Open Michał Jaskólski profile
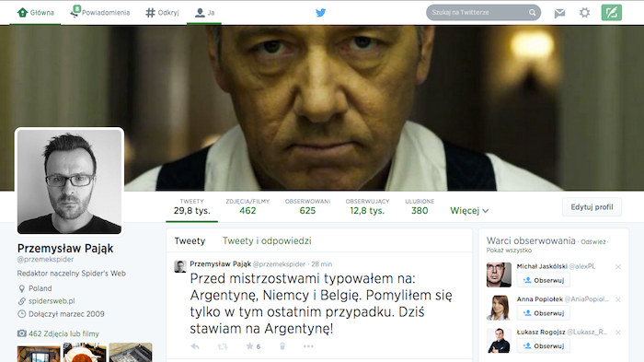 click(542, 266)
